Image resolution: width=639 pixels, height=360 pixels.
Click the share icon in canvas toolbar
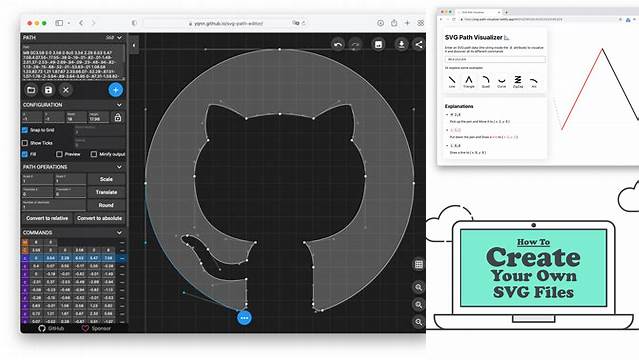[x=419, y=44]
